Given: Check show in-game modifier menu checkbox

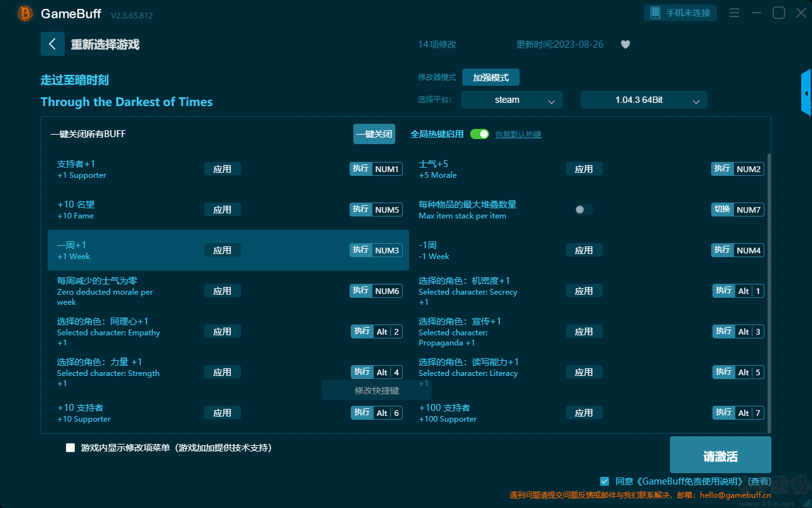Looking at the screenshot, I should click(x=70, y=448).
